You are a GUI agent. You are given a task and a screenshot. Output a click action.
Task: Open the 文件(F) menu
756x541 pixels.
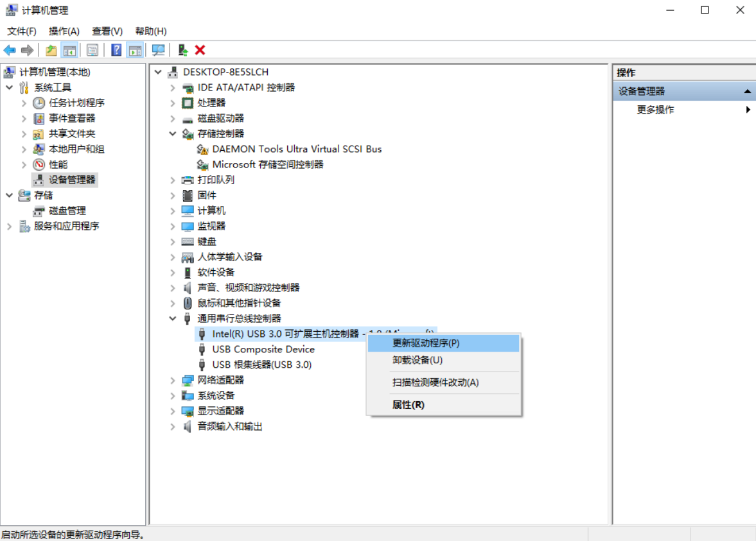pos(22,31)
